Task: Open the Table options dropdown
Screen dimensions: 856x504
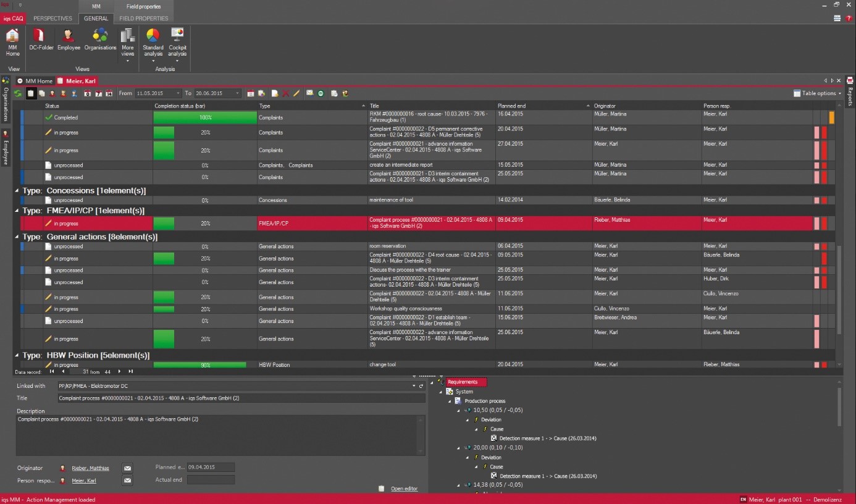Action: coord(817,93)
